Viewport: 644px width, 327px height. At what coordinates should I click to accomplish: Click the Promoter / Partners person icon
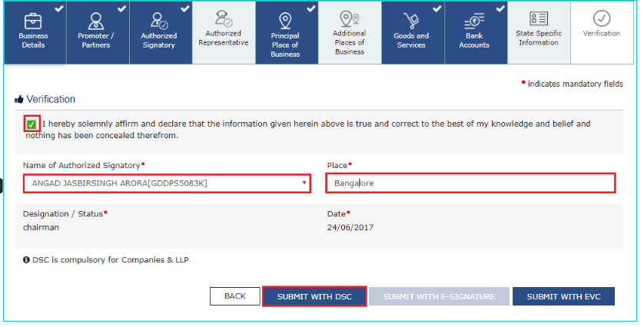click(96, 21)
